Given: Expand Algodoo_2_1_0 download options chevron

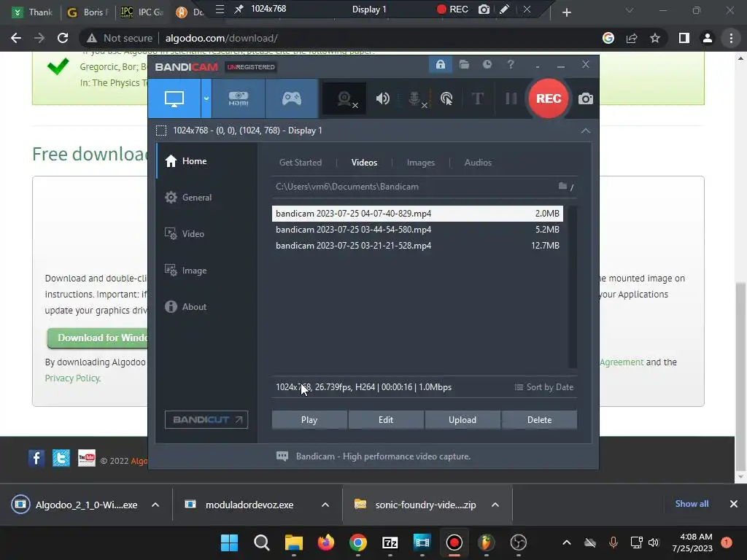Looking at the screenshot, I should 155,505.
